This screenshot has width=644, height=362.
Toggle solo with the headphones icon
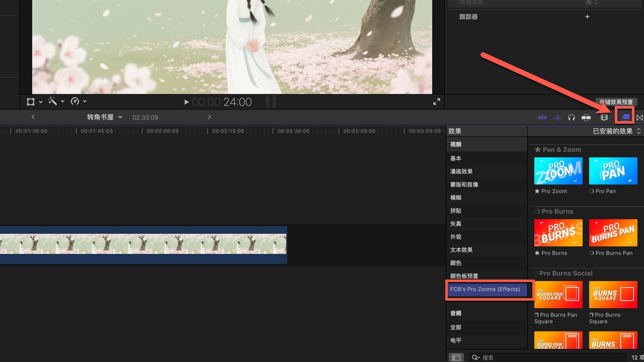[571, 118]
